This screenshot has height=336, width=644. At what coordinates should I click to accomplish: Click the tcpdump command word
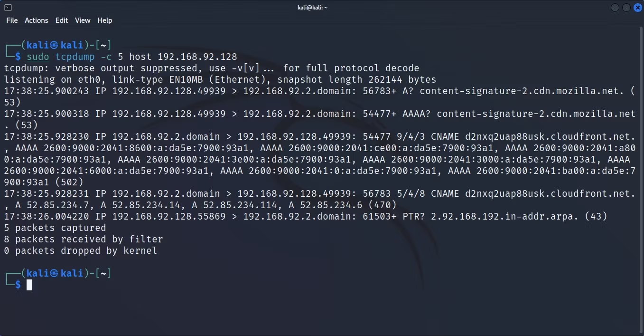pyautogui.click(x=75, y=57)
